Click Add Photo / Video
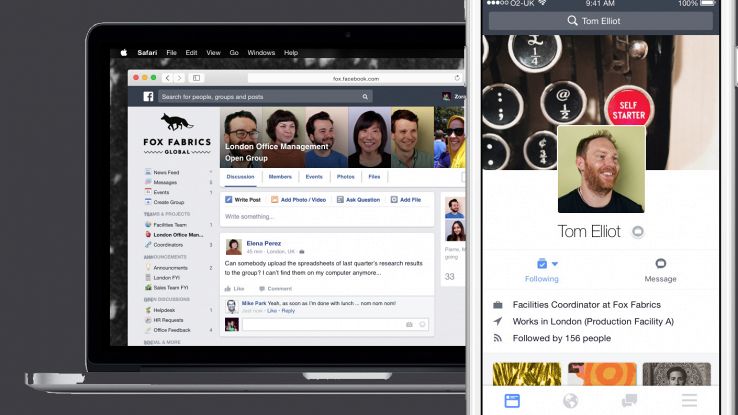The height and width of the screenshot is (415, 738). tap(298, 200)
